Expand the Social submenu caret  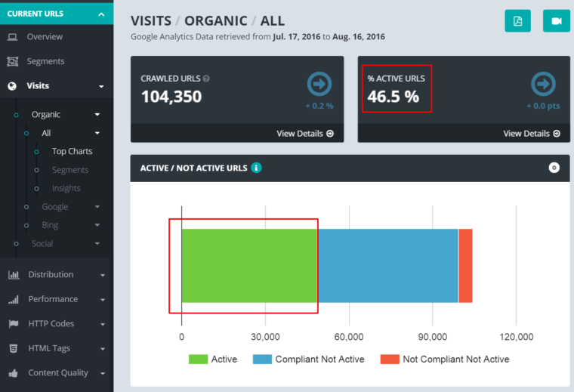pyautogui.click(x=97, y=243)
